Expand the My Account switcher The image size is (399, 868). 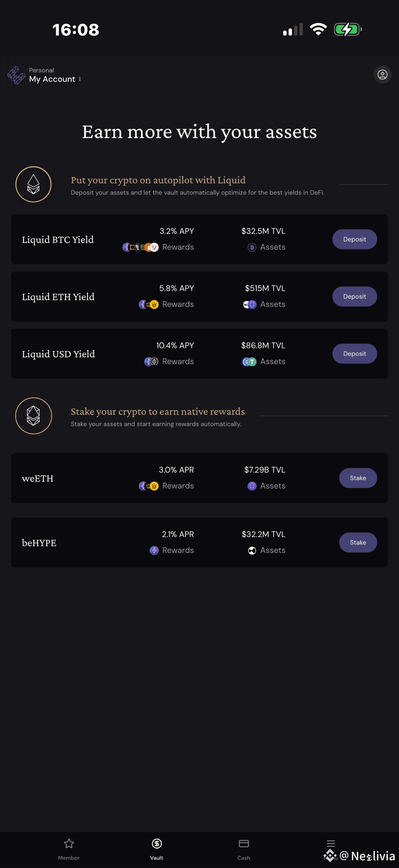point(55,79)
